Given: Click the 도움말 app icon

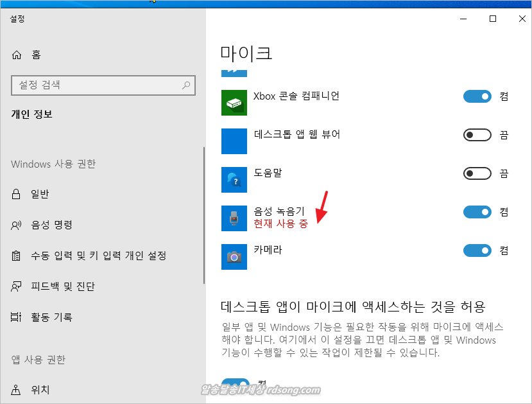Looking at the screenshot, I should click(234, 180).
